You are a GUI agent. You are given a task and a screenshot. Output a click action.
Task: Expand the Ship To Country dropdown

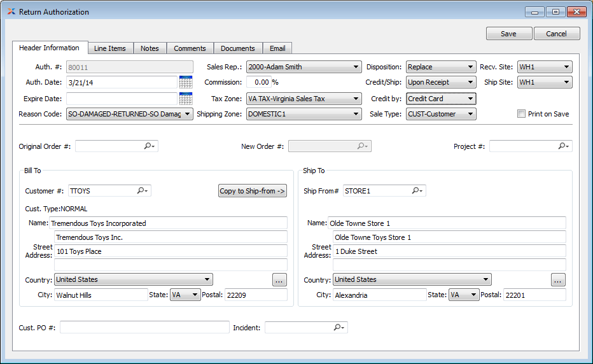tap(412, 279)
